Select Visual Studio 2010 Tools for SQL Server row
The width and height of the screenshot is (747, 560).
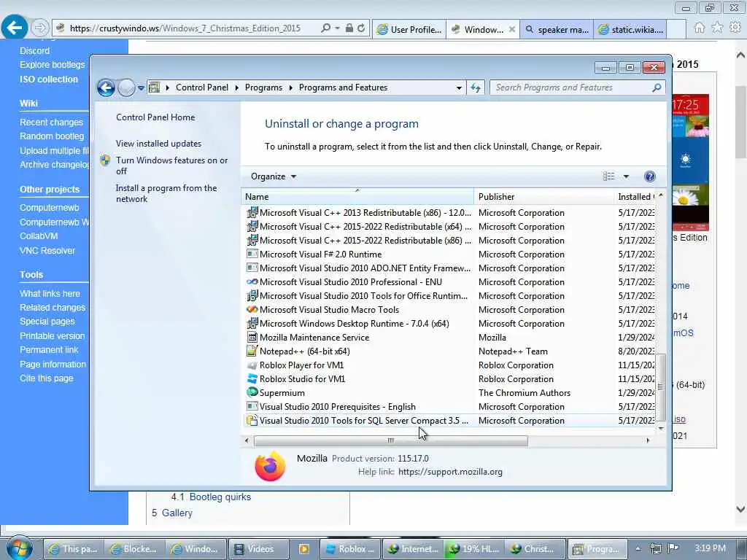(x=450, y=421)
